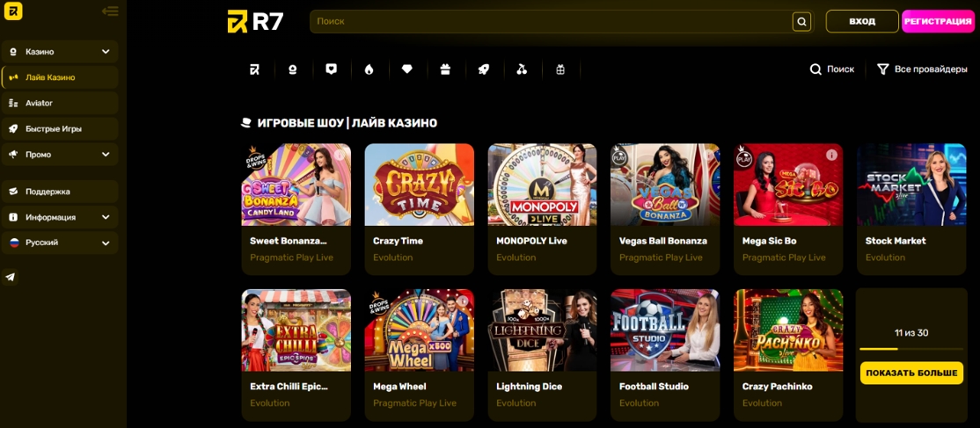Open the MONOPOLY Live game thumbnail

[543, 185]
